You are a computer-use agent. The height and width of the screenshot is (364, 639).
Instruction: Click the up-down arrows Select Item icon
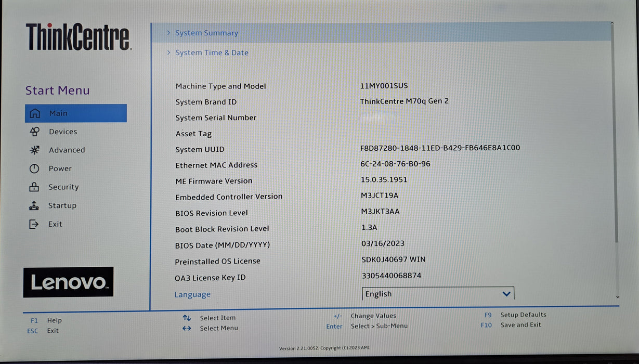(187, 318)
